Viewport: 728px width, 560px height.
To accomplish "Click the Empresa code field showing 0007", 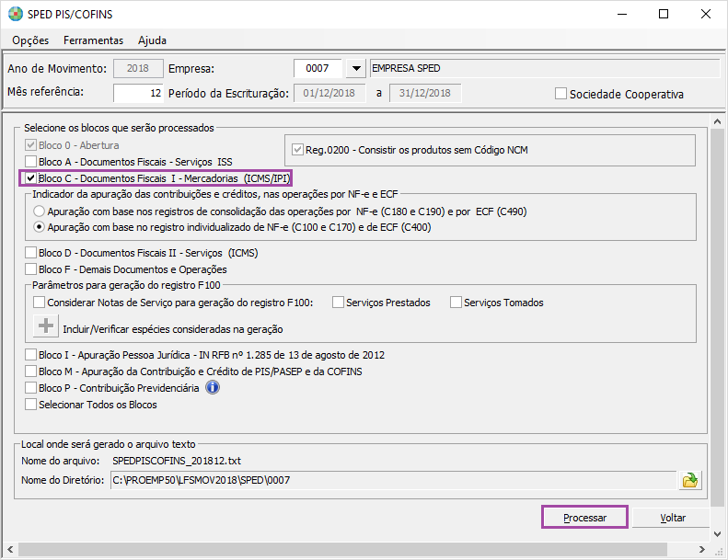I will (318, 69).
